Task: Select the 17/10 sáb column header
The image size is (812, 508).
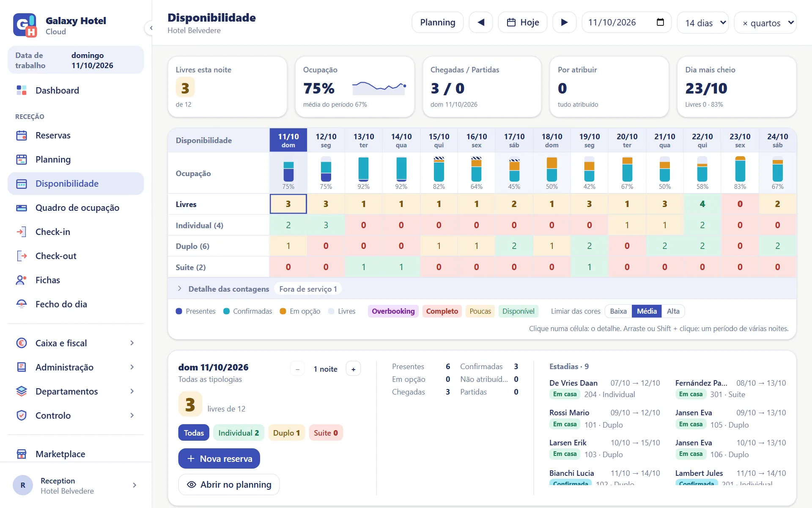Action: [x=514, y=140]
